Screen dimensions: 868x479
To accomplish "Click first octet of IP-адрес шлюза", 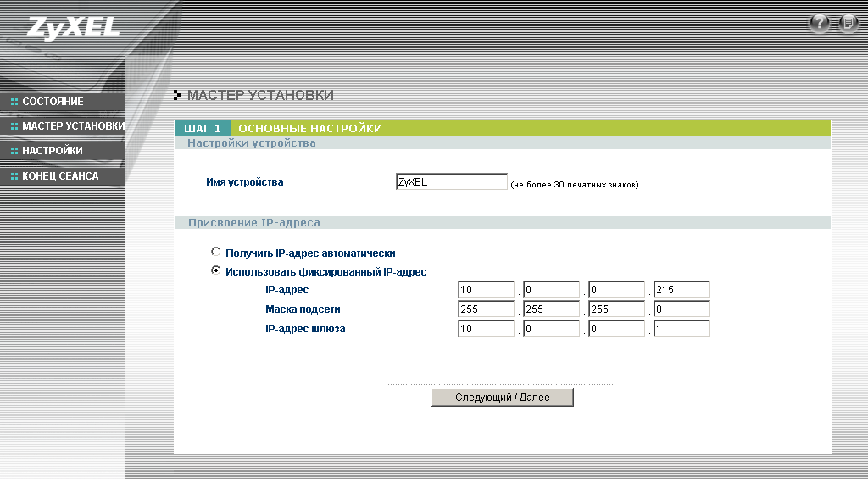I will (487, 328).
